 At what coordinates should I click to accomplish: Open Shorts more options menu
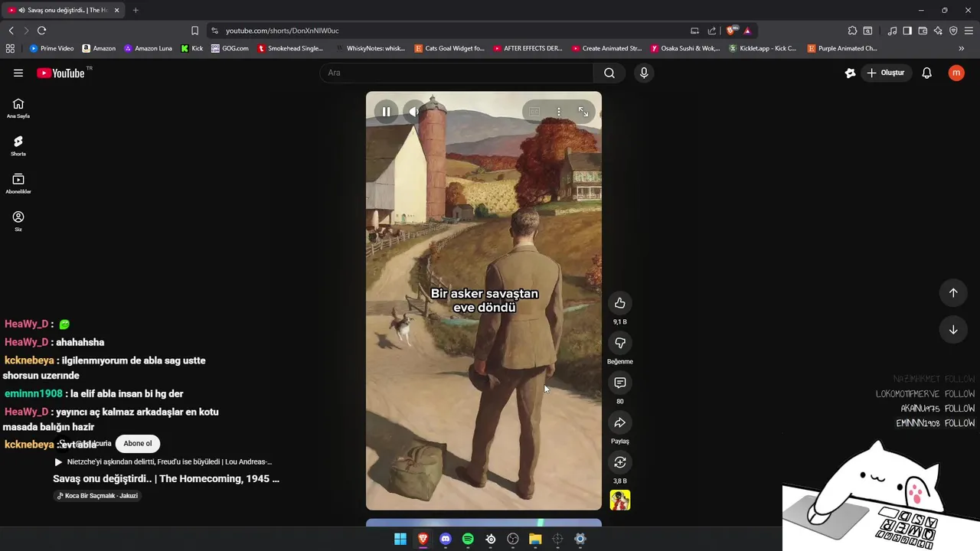559,112
